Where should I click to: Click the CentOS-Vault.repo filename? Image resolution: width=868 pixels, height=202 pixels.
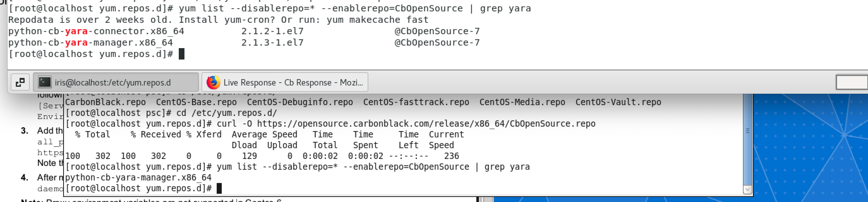[618, 102]
